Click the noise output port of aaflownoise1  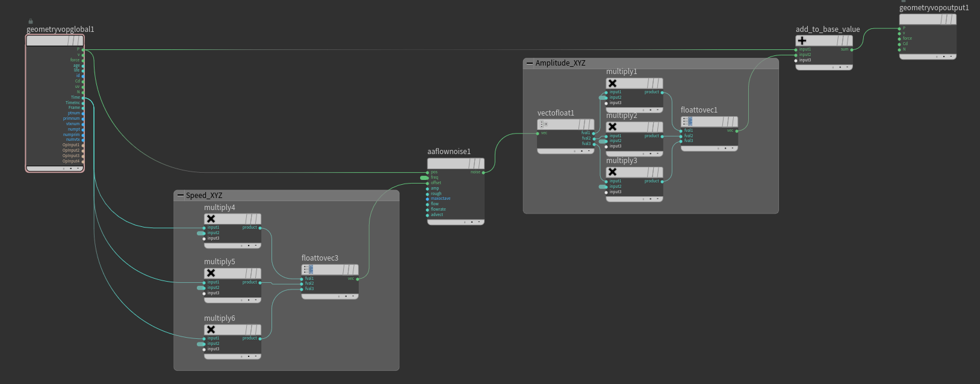483,172
